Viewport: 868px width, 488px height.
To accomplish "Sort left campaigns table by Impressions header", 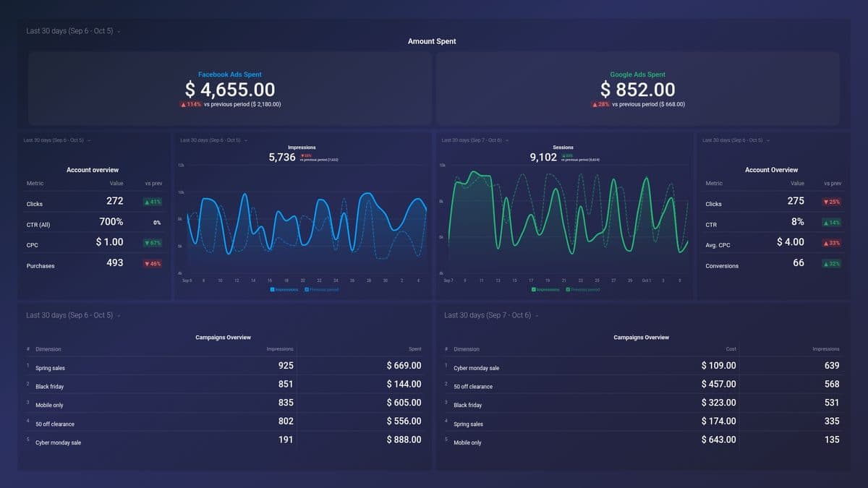I will 280,349.
